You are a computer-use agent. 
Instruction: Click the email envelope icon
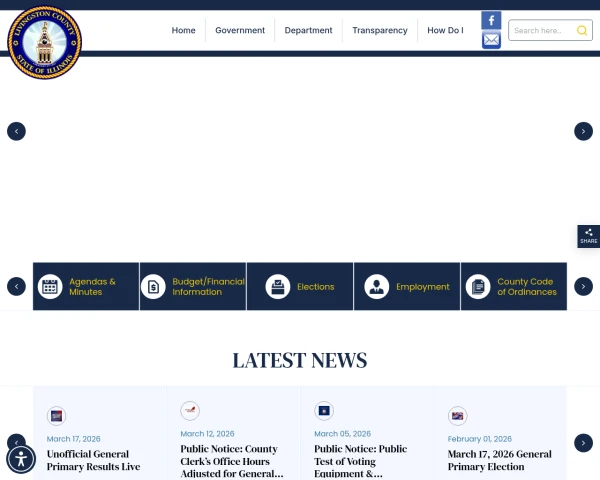[x=491, y=39]
